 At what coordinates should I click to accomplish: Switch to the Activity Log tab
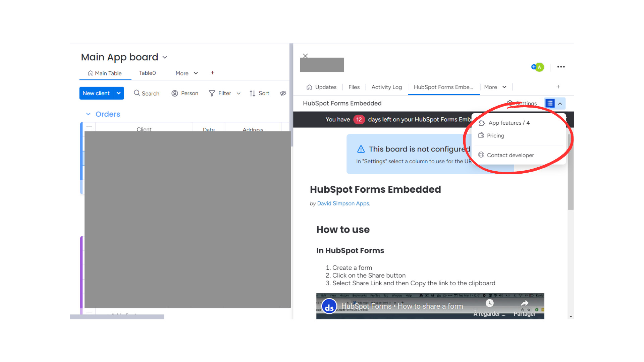click(386, 87)
